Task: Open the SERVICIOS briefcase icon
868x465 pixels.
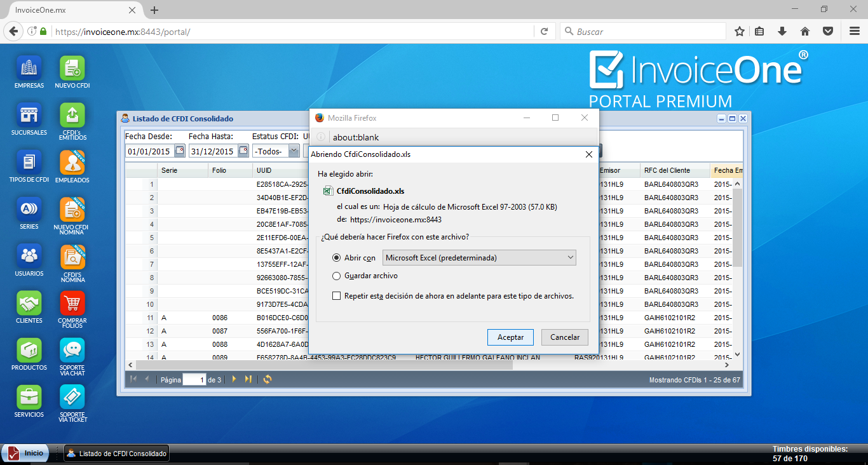Action: click(x=29, y=398)
